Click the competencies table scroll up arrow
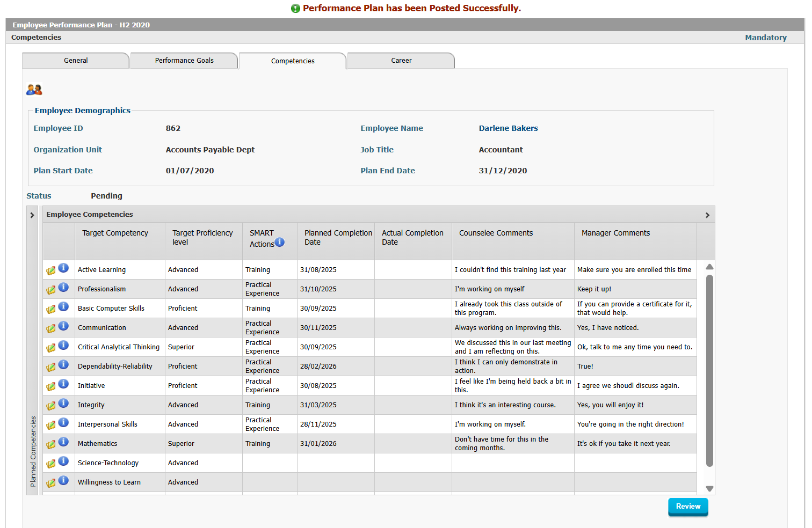This screenshot has width=812, height=528. click(709, 267)
